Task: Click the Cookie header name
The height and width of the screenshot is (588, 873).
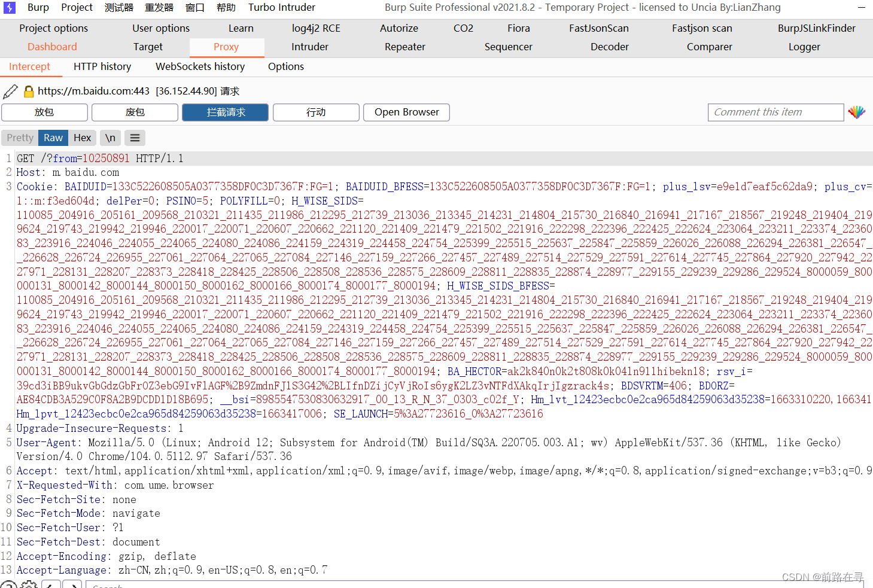Action: (35, 187)
